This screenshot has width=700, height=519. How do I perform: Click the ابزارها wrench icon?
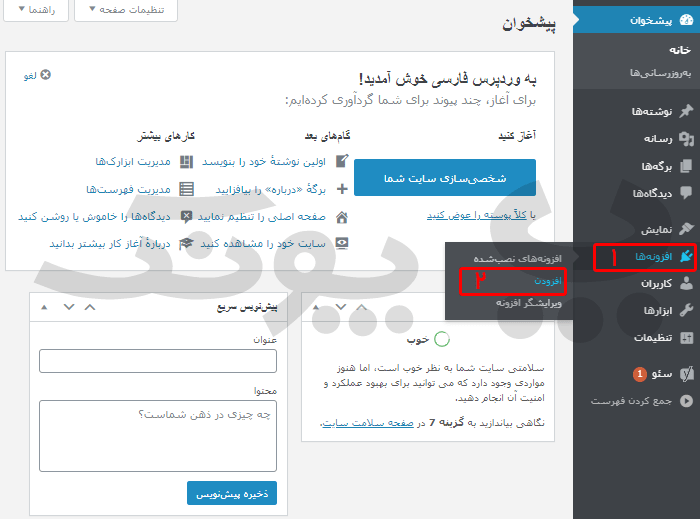pos(686,310)
